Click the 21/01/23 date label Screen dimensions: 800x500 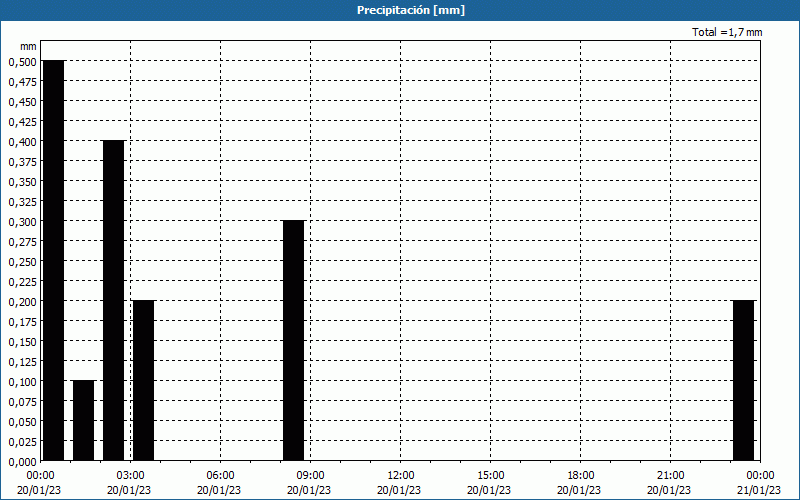tap(759, 490)
